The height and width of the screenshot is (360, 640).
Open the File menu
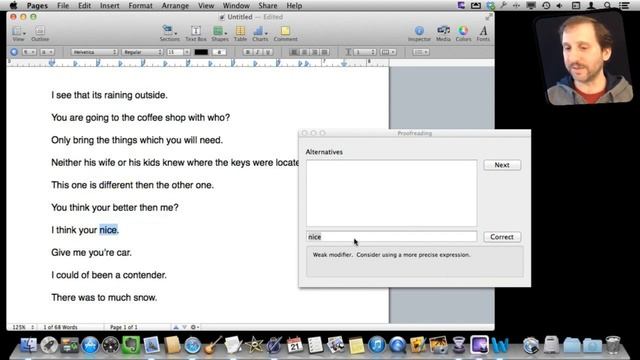(63, 6)
